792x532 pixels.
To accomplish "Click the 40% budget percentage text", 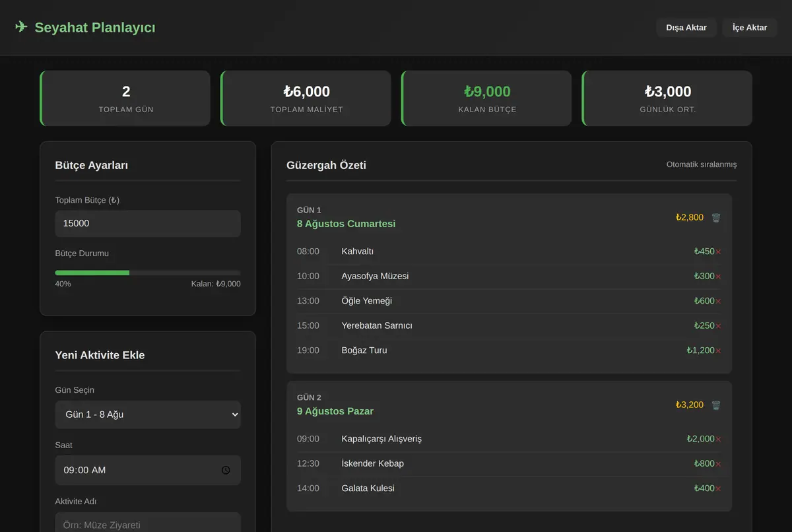I will pyautogui.click(x=63, y=284).
